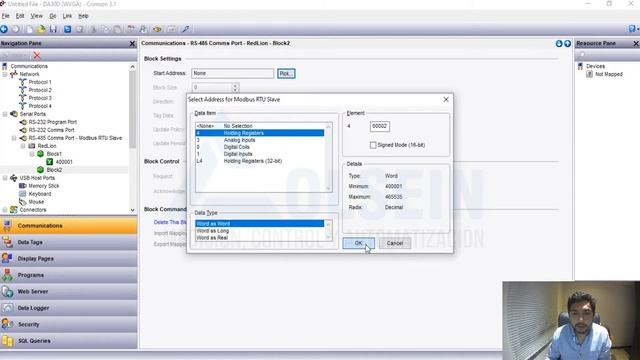This screenshot has height=360, width=640.
Task: Click the Copy icon in the toolbar
Action: tap(105, 29)
